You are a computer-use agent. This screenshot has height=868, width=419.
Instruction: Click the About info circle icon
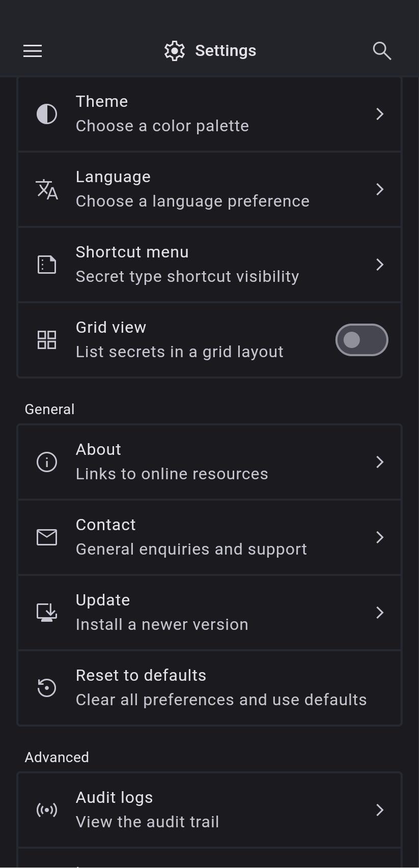pyautogui.click(x=47, y=462)
